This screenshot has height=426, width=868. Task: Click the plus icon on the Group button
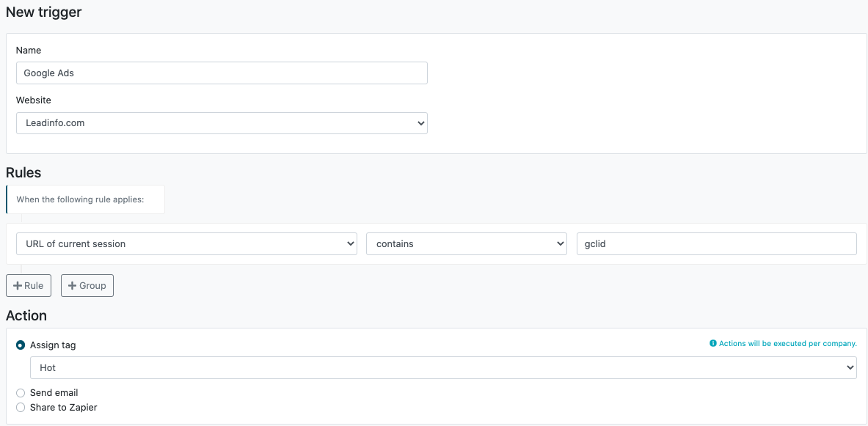[x=72, y=286]
